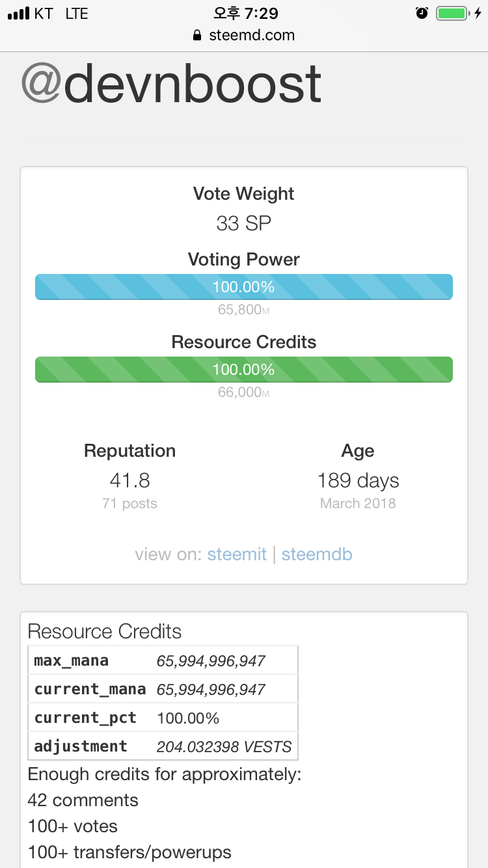Tap the cellular signal bars icon
Viewport: 488px width, 868px height.
tap(19, 14)
